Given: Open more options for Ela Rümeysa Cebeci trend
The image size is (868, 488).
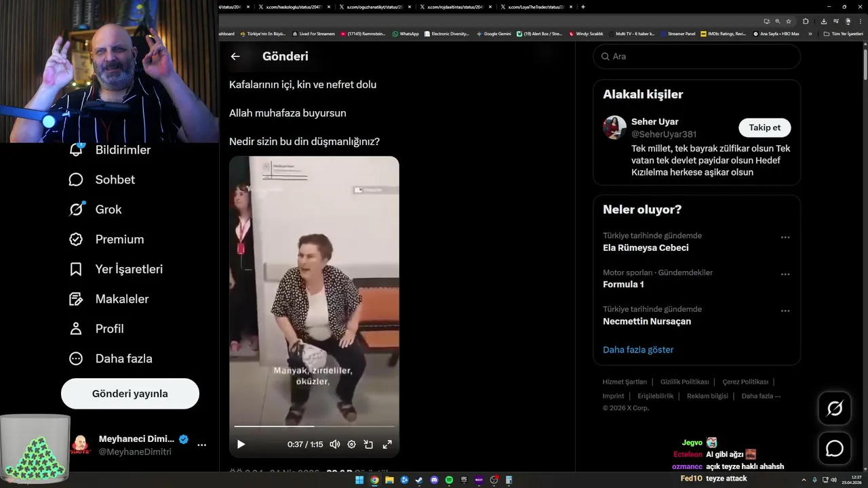Looking at the screenshot, I should tap(785, 237).
